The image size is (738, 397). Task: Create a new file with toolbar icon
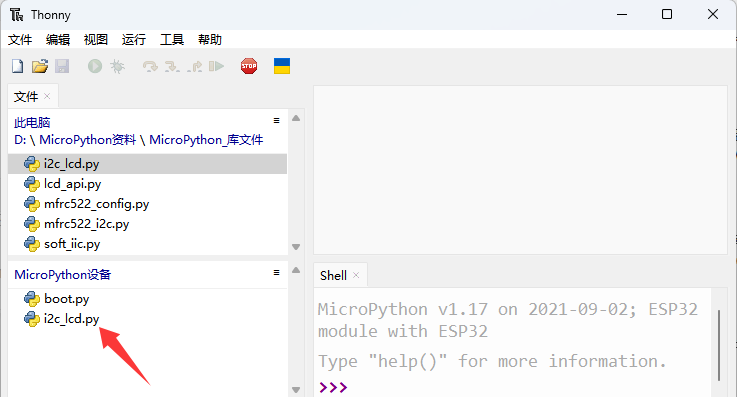17,66
